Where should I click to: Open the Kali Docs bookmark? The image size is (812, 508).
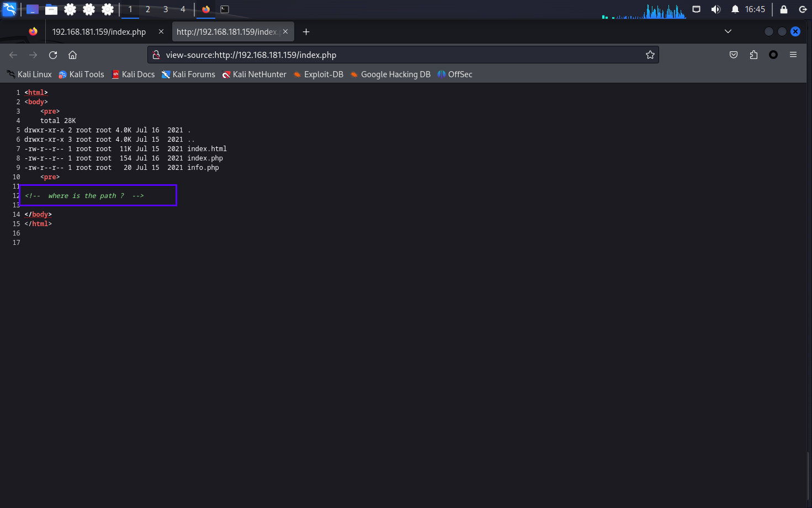pos(133,74)
